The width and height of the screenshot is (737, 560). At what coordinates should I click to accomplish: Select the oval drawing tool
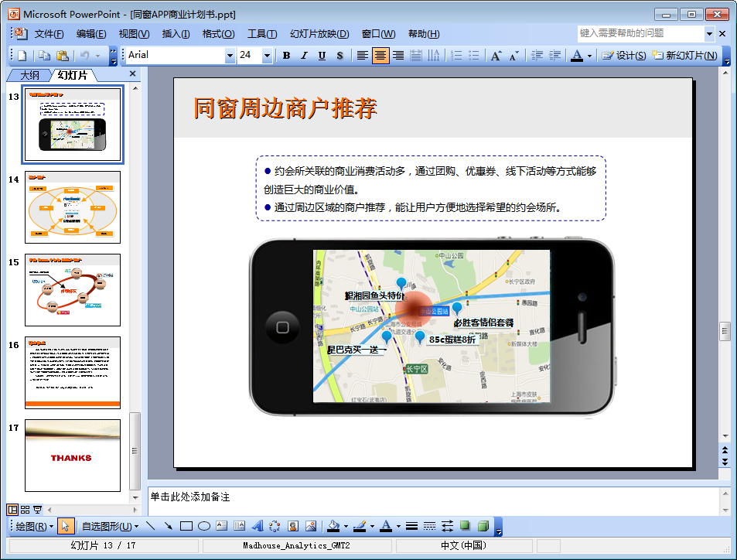[204, 527]
